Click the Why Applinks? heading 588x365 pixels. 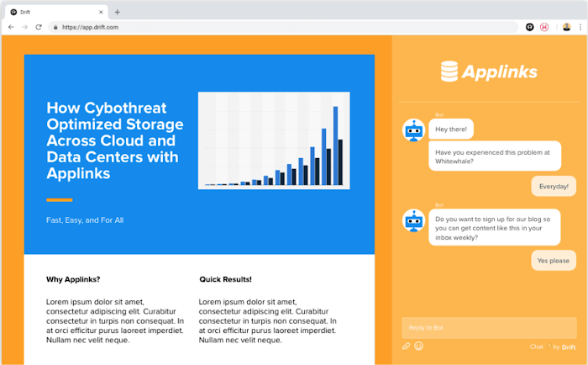(x=73, y=279)
